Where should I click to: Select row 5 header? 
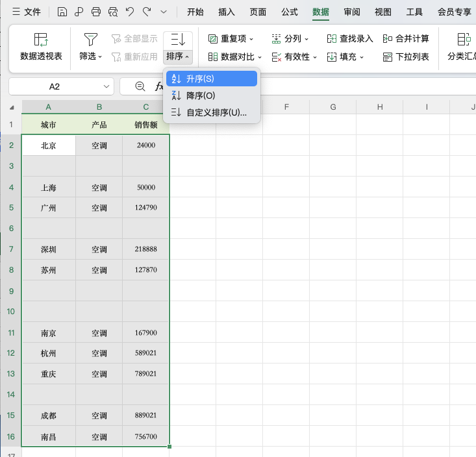pos(11,208)
